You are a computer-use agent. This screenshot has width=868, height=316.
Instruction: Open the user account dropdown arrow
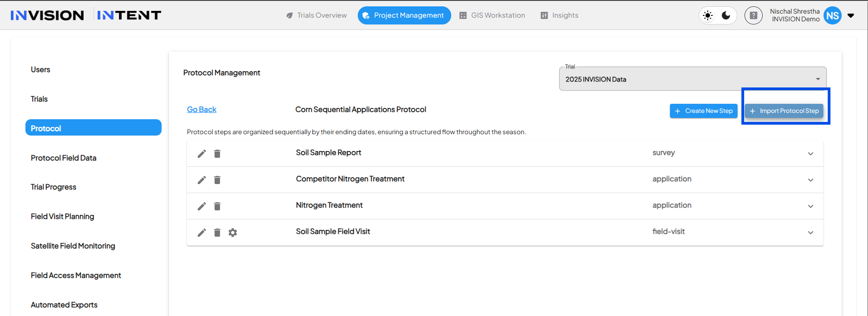tap(851, 15)
